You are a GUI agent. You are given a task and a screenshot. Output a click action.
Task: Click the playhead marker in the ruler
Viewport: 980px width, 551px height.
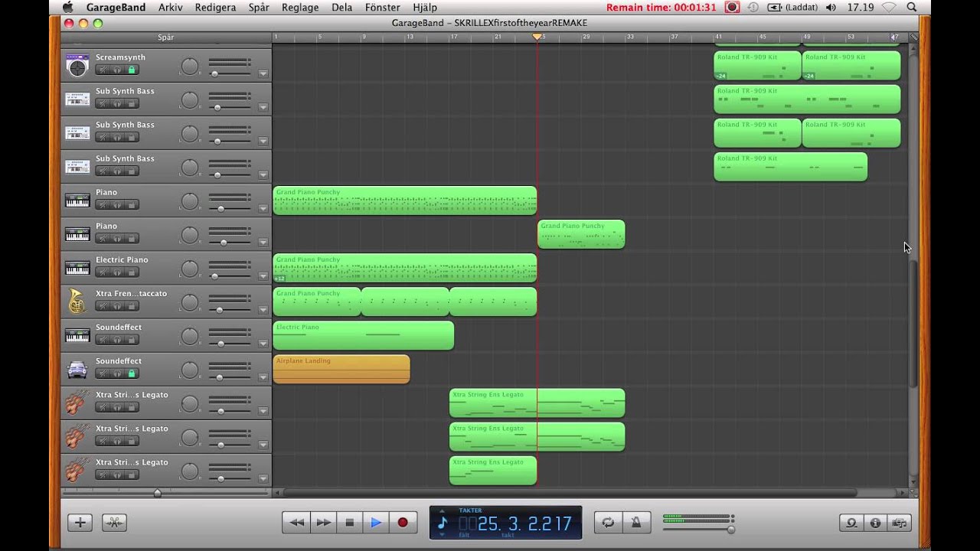[537, 37]
